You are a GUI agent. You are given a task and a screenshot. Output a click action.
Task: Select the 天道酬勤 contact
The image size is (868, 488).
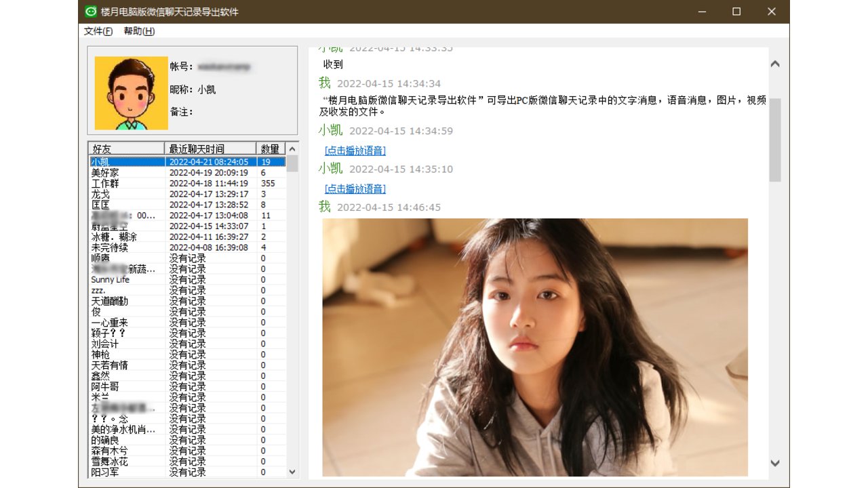[110, 301]
